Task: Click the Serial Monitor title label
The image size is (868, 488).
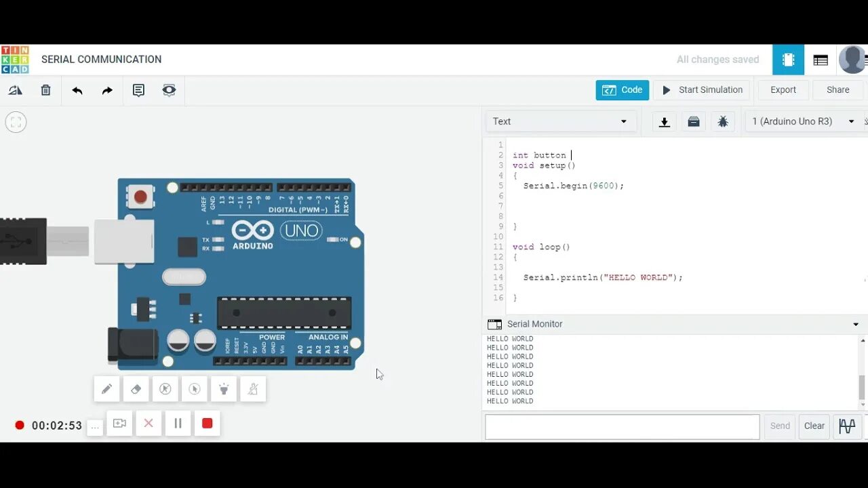Action: [535, 325]
